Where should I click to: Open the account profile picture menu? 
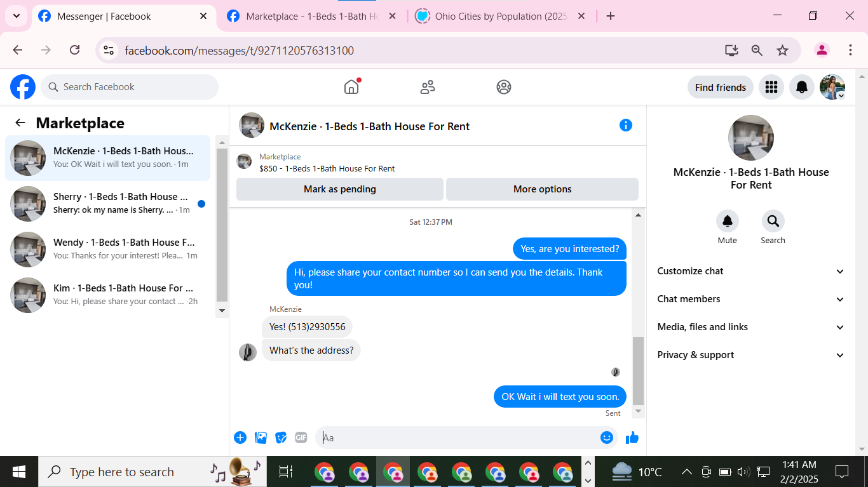tap(832, 87)
